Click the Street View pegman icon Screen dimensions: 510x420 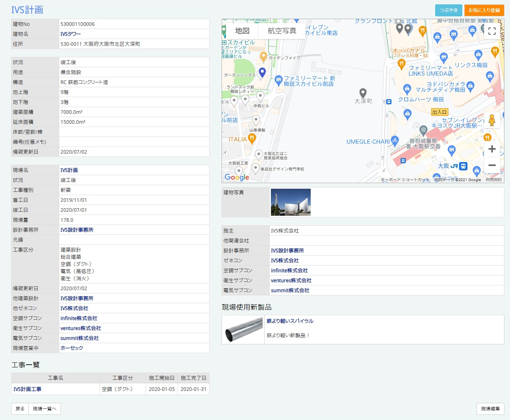pyautogui.click(x=492, y=120)
